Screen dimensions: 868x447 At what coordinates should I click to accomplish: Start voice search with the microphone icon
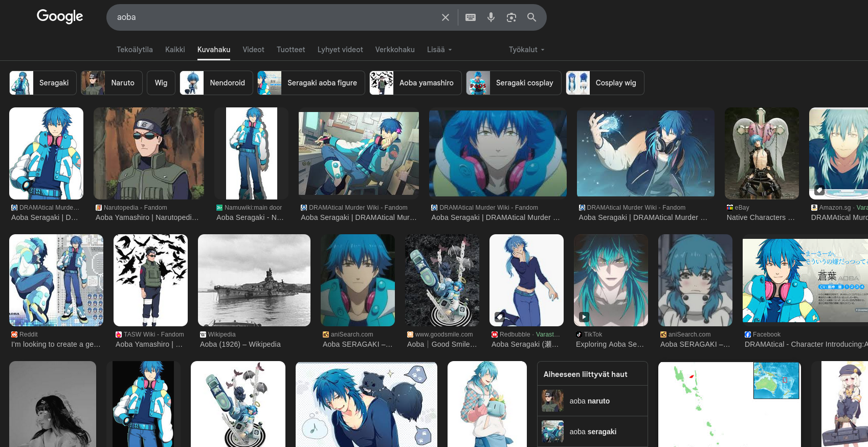coord(491,17)
